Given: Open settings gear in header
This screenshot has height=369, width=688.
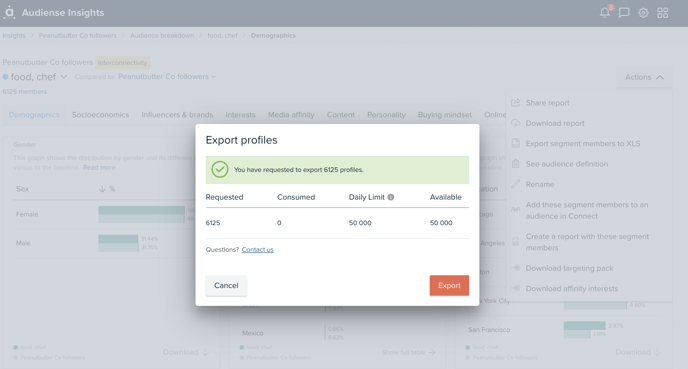Looking at the screenshot, I should click(643, 13).
